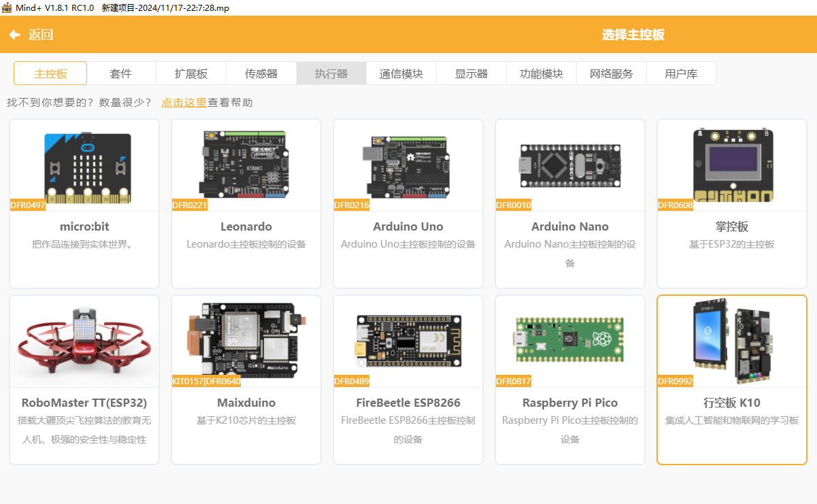
Task: Select the 主控板 tab
Action: point(50,73)
